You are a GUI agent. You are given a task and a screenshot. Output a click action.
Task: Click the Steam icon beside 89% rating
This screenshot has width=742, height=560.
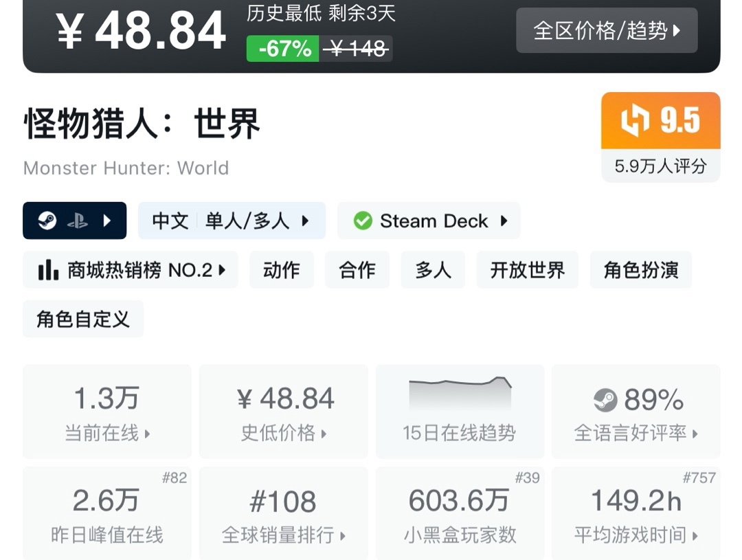[605, 400]
